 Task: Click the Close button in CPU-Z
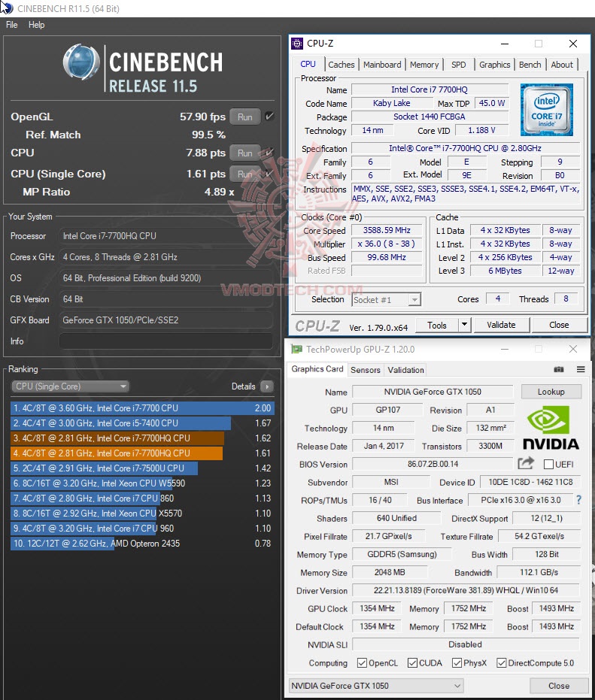pyautogui.click(x=559, y=325)
